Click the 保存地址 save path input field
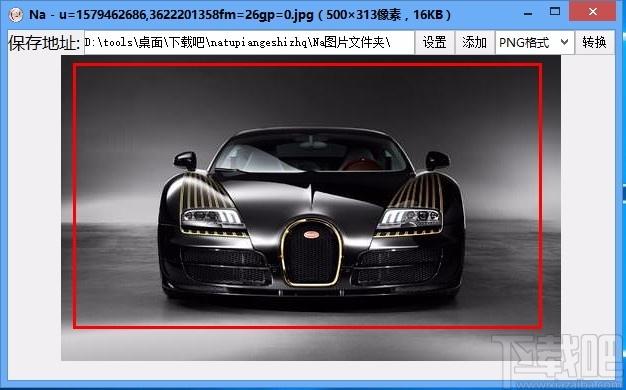 point(249,42)
